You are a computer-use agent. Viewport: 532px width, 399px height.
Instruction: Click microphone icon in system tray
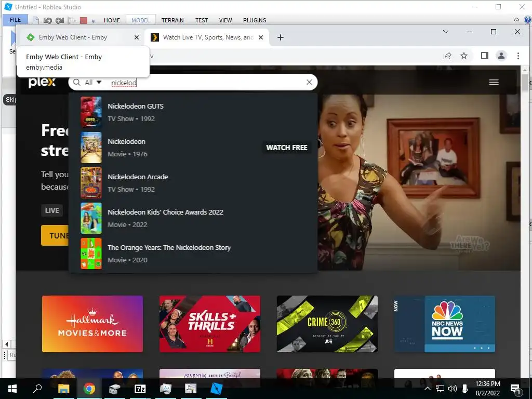click(x=465, y=389)
